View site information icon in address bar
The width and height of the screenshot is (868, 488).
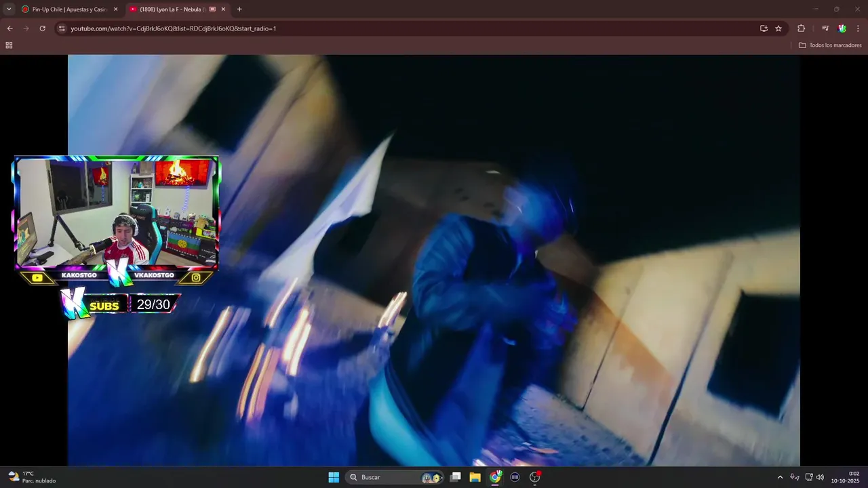coord(61,28)
